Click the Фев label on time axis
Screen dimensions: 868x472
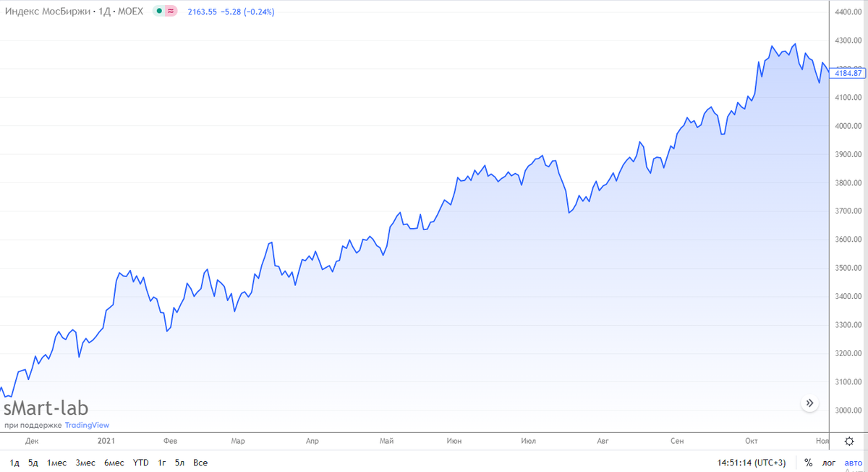click(171, 440)
